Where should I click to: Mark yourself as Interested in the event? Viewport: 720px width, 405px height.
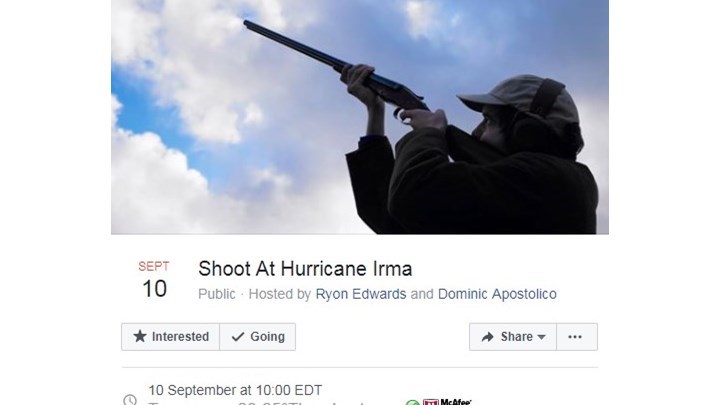point(170,337)
